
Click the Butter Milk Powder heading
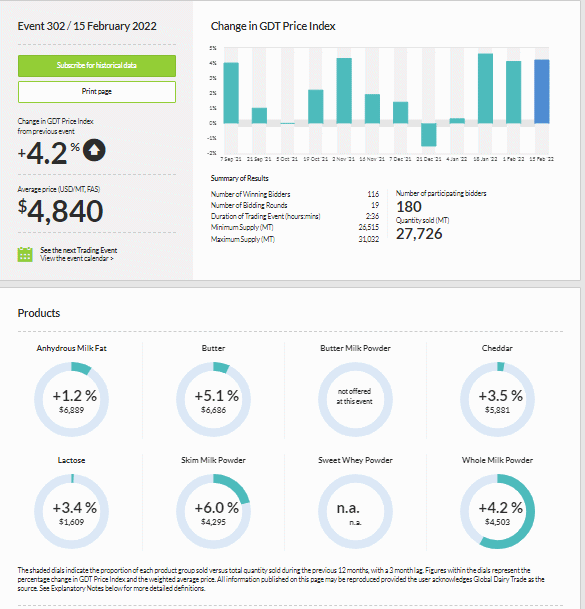355,348
